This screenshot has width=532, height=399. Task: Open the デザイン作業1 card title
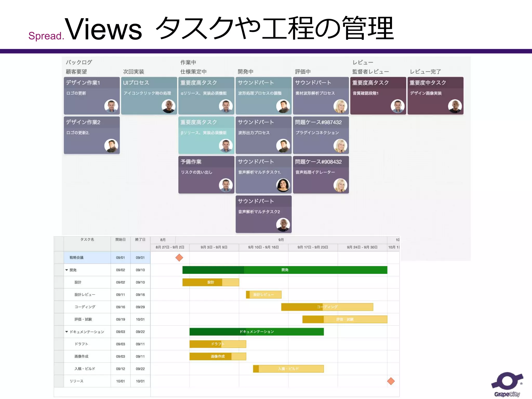point(83,83)
